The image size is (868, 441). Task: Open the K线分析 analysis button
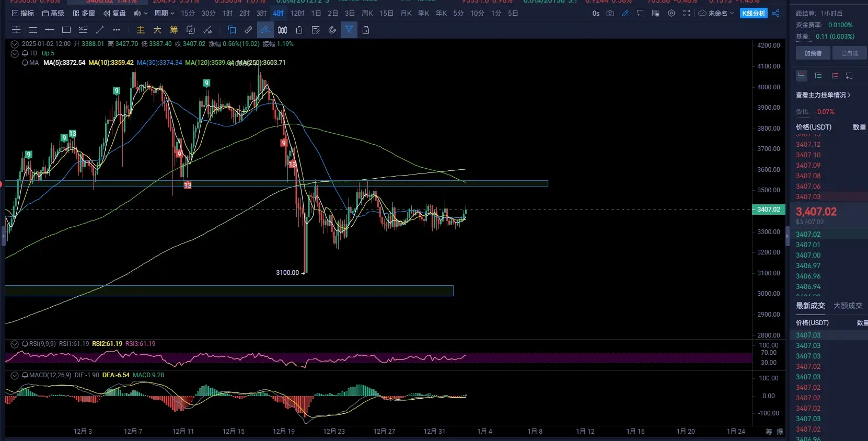pos(754,13)
